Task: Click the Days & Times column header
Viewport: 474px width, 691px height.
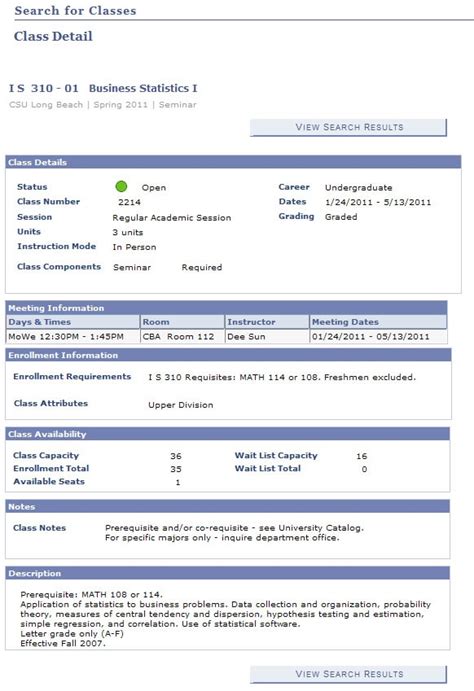Action: coord(73,322)
